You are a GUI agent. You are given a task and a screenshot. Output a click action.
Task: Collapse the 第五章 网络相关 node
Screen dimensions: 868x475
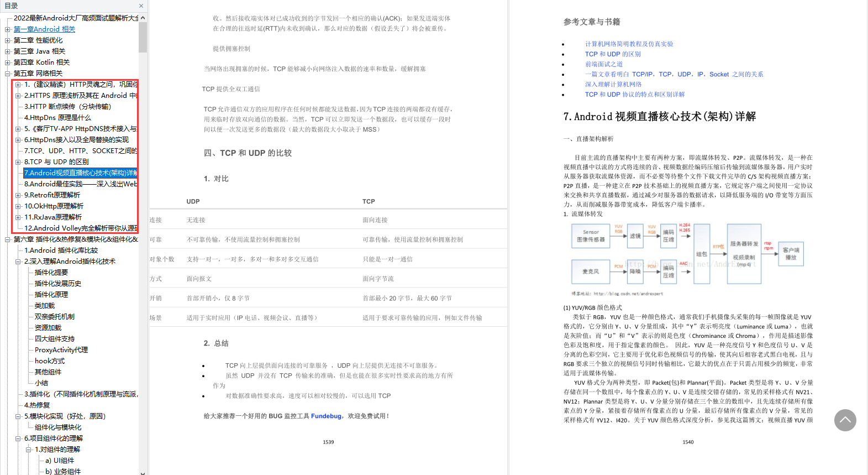tap(8, 74)
